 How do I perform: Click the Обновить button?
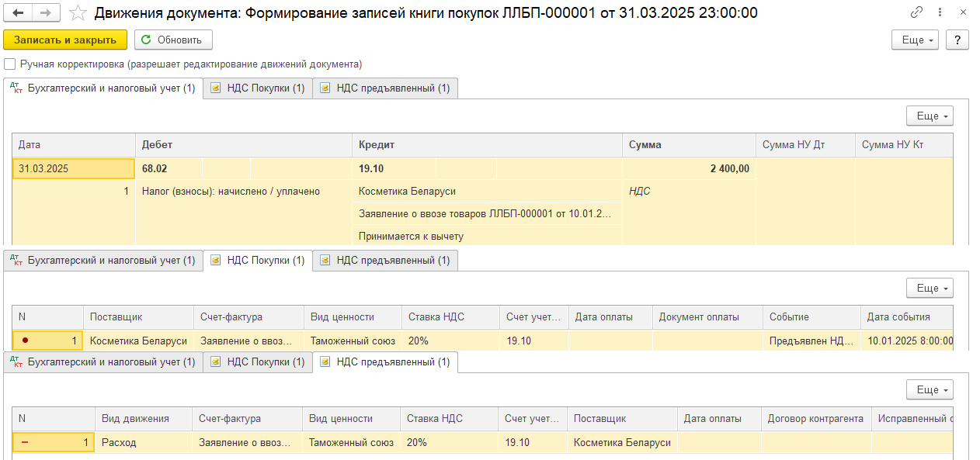(x=173, y=40)
